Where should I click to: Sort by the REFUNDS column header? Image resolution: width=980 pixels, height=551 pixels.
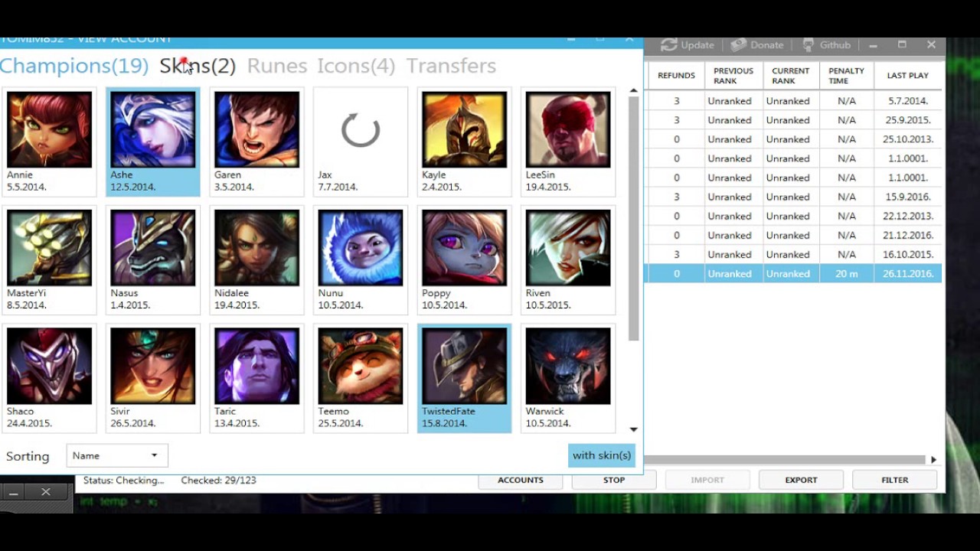click(676, 75)
